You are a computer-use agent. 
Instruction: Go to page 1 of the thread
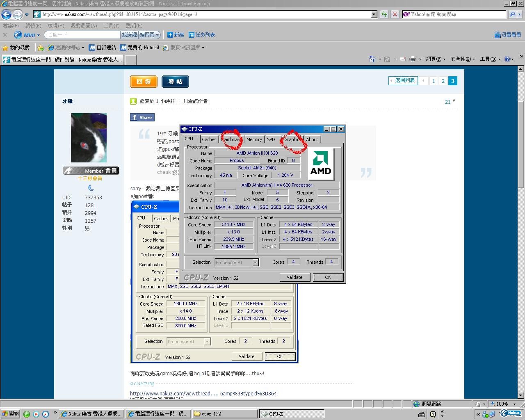434,81
